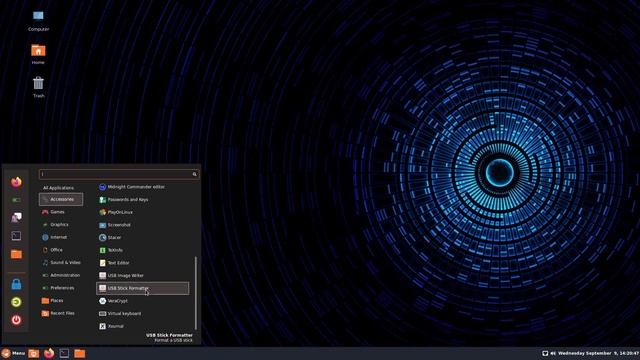This screenshot has width=640, height=360.
Task: Launch Xournal application
Action: coord(111,326)
